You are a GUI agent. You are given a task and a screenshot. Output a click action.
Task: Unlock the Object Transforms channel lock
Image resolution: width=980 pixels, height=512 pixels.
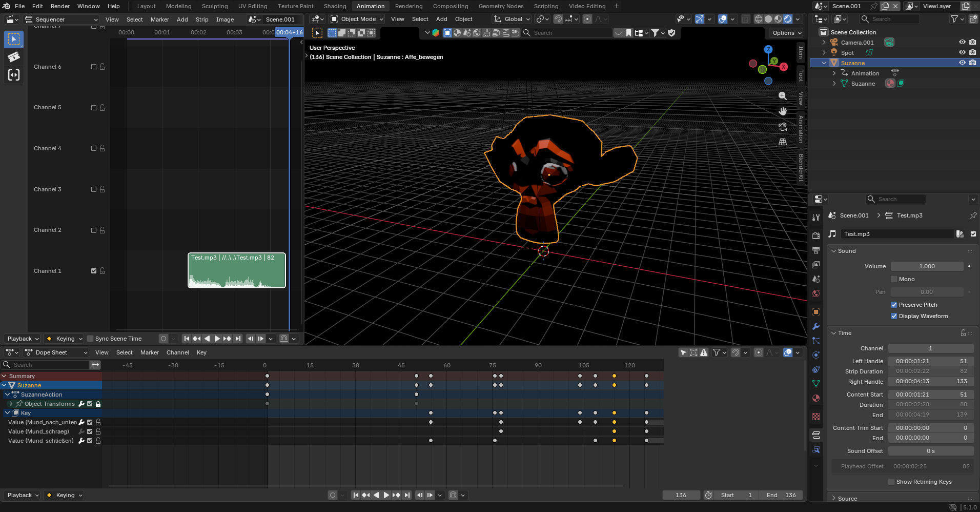[x=98, y=404]
